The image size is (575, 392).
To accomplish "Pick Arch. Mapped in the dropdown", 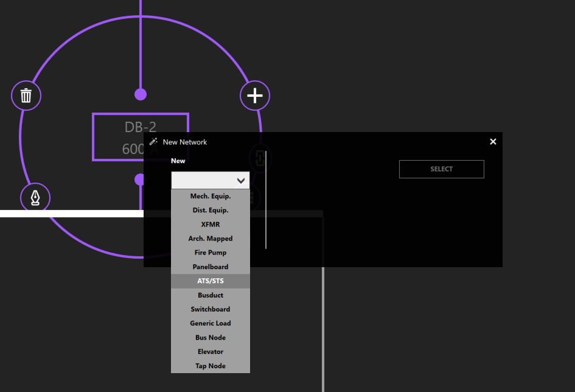I will [211, 239].
